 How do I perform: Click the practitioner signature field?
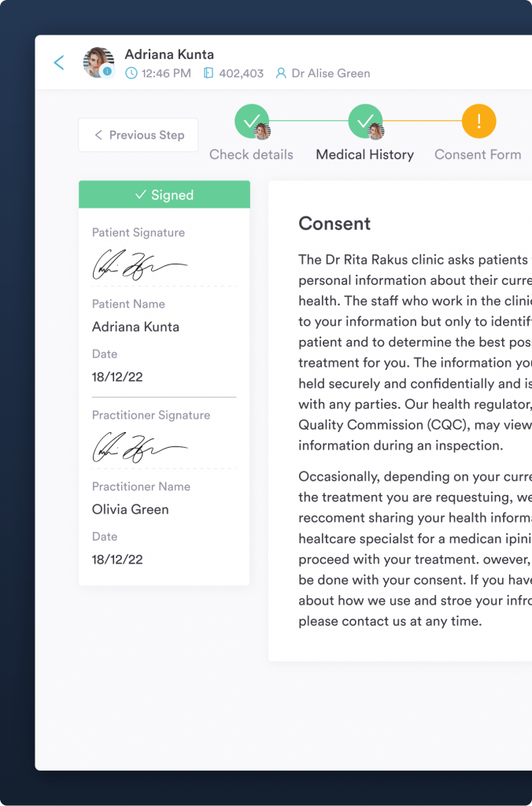pos(140,448)
